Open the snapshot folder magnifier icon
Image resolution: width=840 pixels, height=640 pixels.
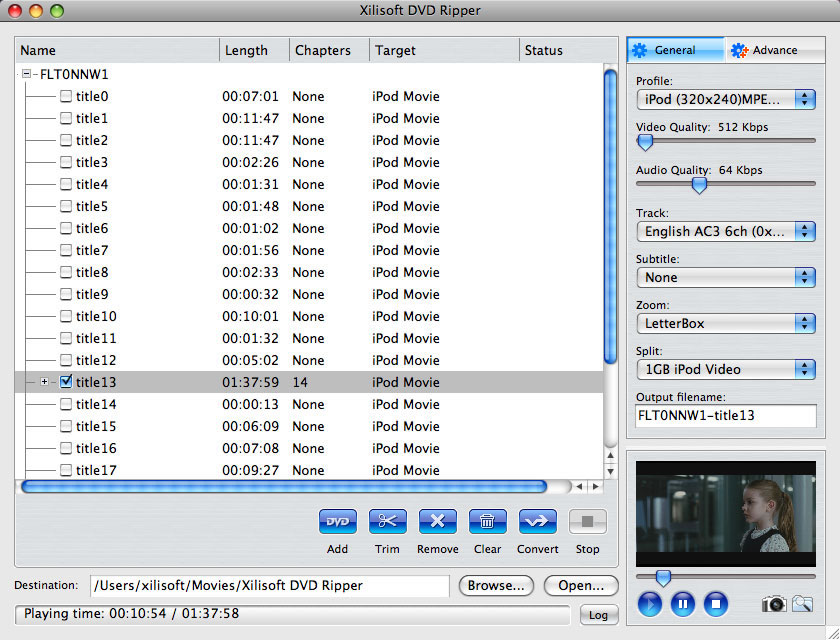(802, 604)
